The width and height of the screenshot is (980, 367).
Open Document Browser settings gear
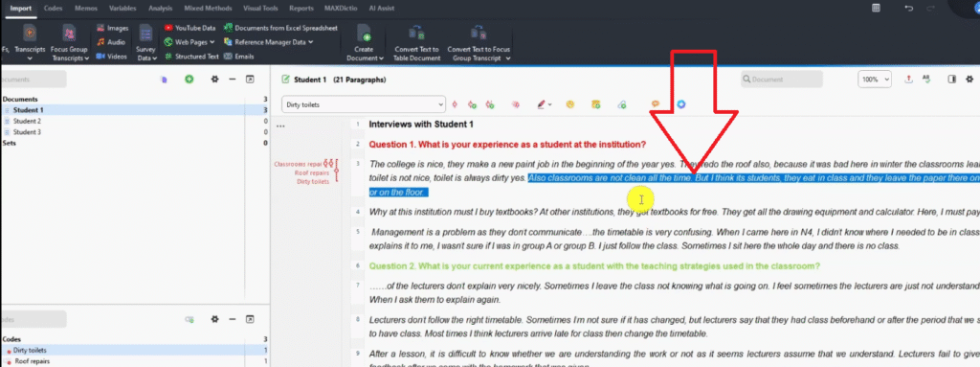(x=969, y=80)
